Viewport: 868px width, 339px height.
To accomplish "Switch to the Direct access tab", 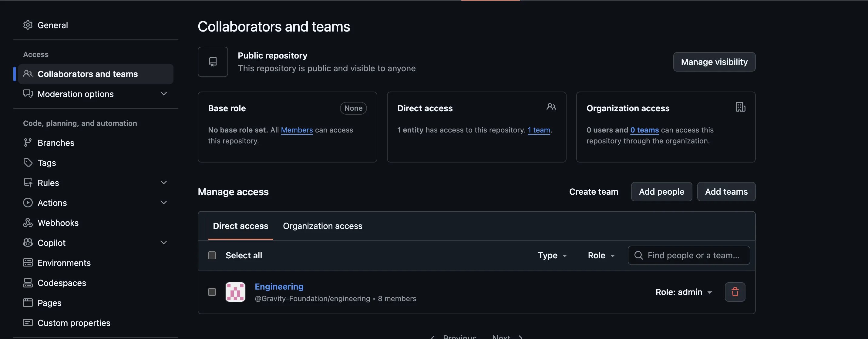I will (240, 226).
